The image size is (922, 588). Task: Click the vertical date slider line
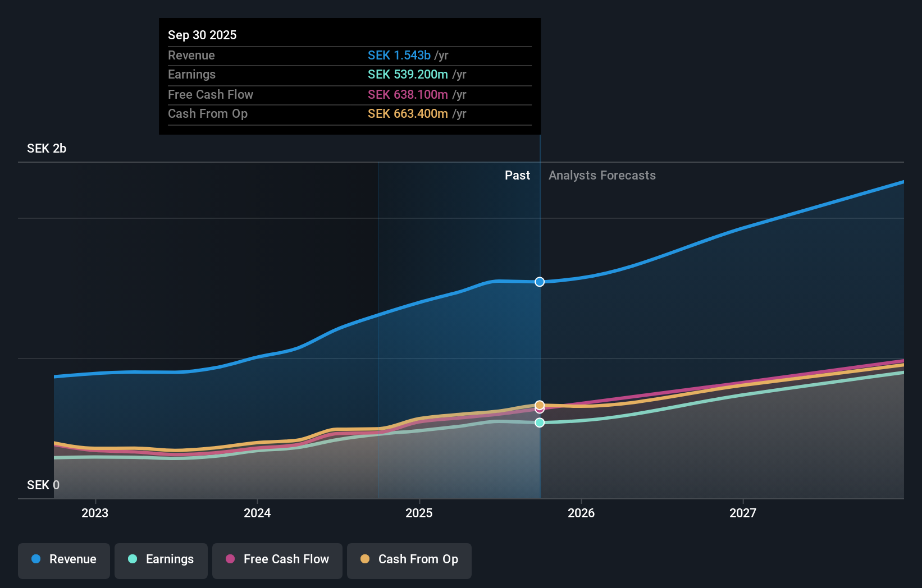coord(539,337)
